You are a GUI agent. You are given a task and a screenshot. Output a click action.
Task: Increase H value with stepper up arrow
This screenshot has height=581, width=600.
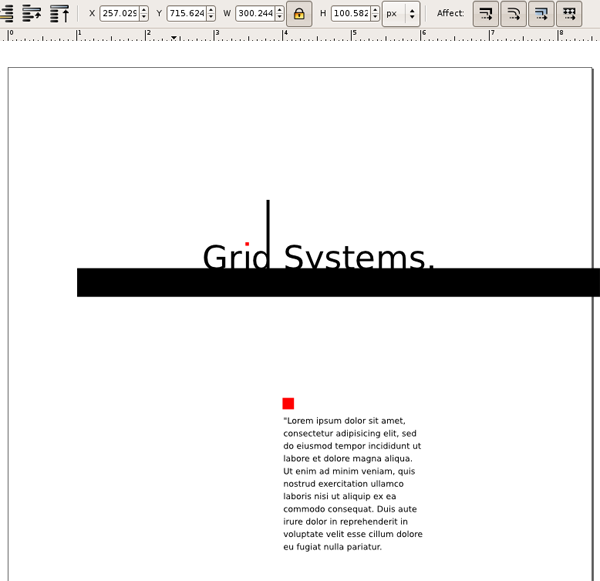pos(375,10)
